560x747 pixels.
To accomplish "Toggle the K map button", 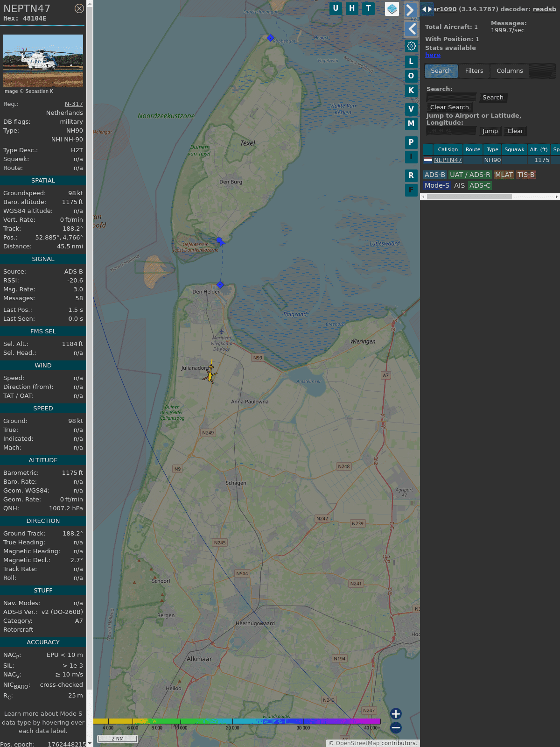I will tap(411, 91).
